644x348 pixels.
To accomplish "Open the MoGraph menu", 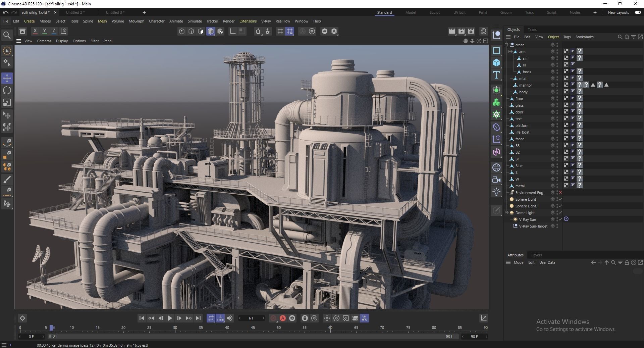I will (137, 21).
